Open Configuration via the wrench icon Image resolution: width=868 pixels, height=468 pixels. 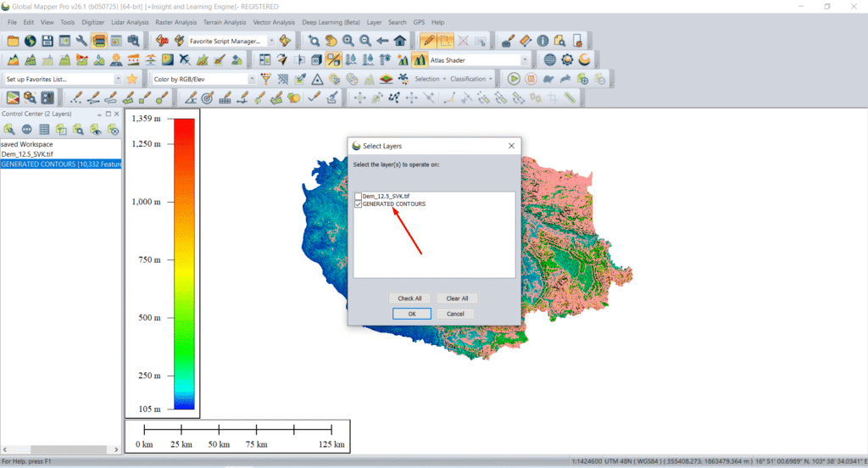(x=81, y=41)
